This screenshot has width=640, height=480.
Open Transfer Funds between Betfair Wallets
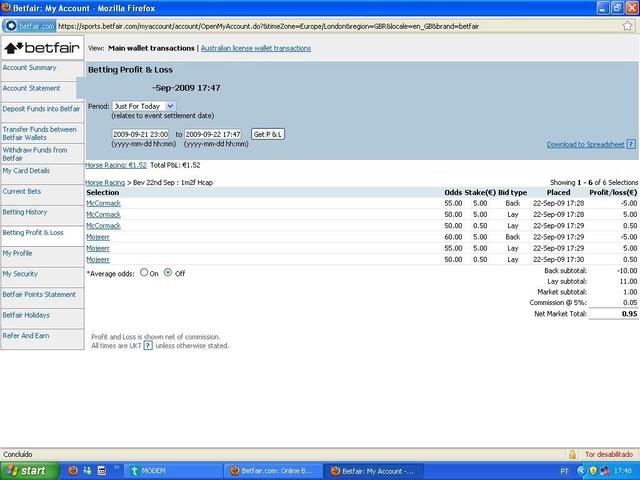[40, 133]
